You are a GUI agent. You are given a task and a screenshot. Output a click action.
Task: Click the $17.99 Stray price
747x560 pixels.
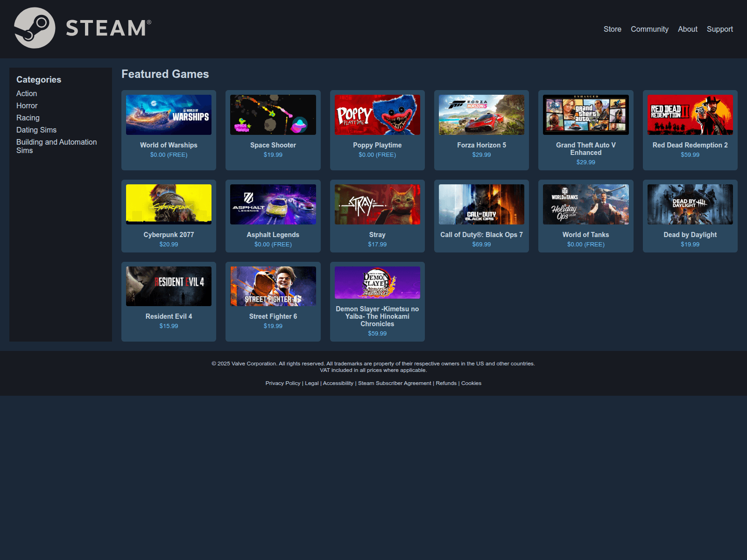[377, 244]
